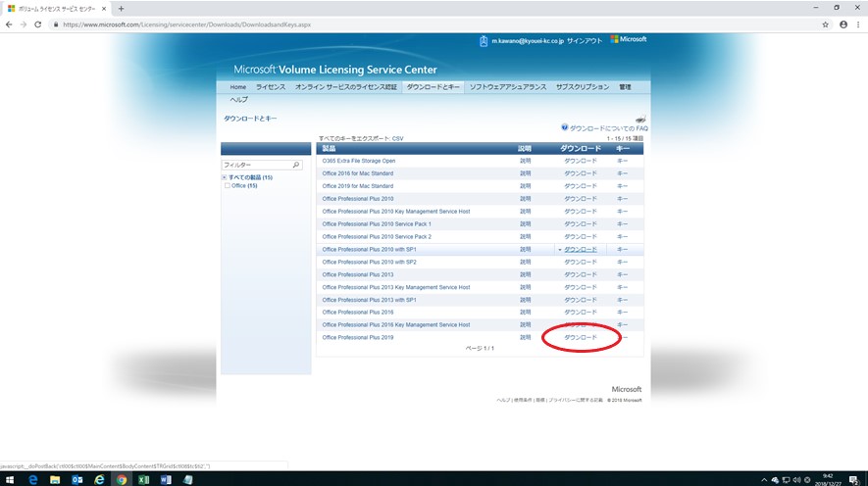Click the FAQ question mark icon
The height and width of the screenshot is (486, 868).
(565, 127)
